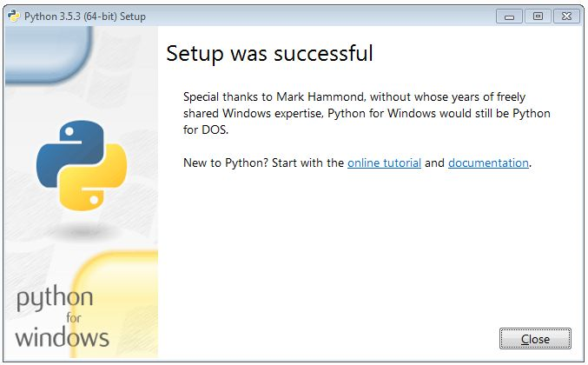The image size is (588, 365).
Task: Click the "Python 3.5.3 (64-bit) Setup" title text
Action: 85,17
